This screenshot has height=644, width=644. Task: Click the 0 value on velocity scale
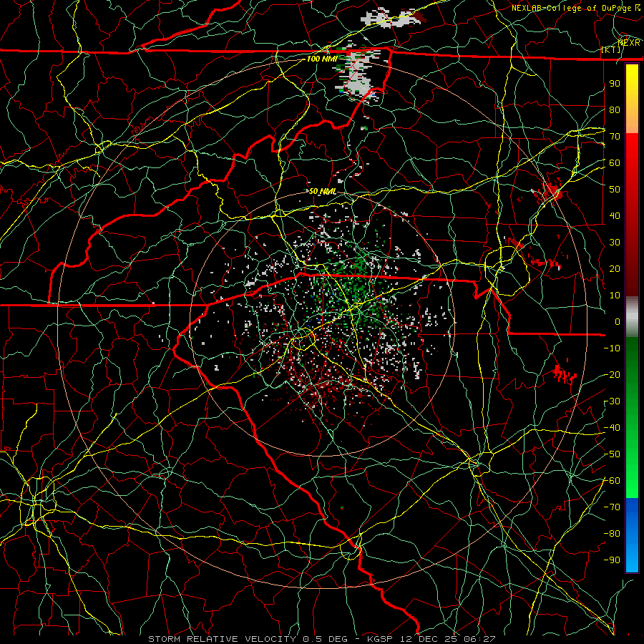618,322
